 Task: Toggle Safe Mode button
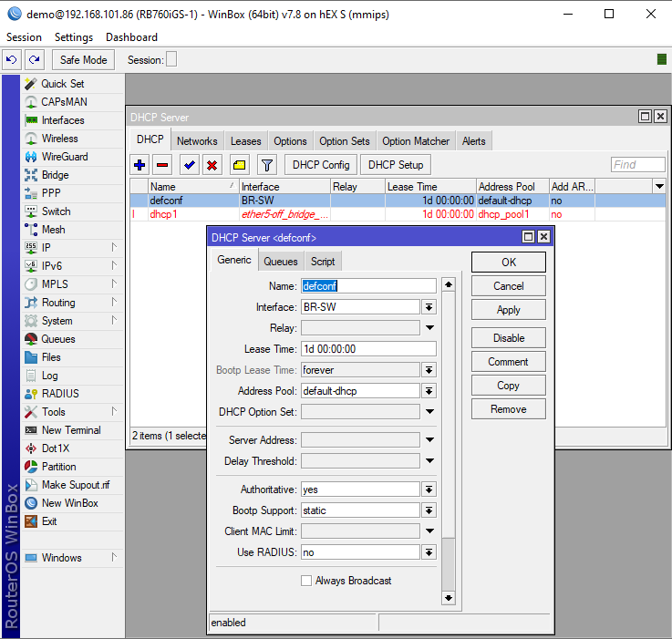83,59
